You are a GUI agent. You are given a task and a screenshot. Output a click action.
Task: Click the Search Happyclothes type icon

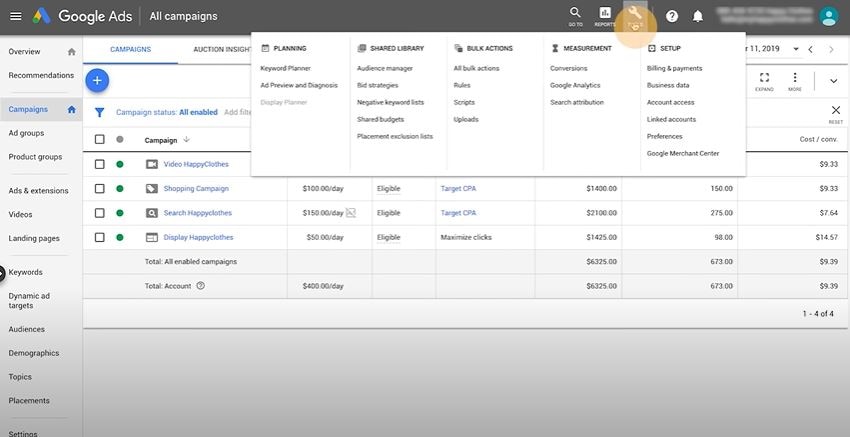pos(152,213)
